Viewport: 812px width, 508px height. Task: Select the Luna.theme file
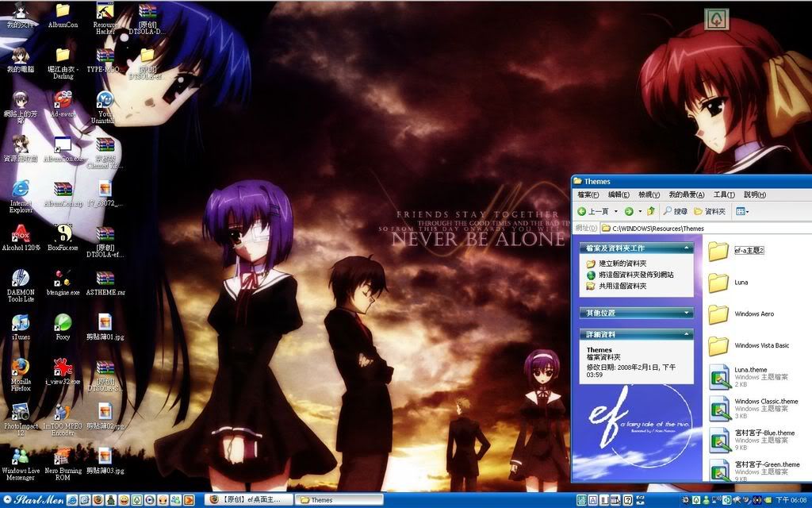tap(749, 377)
